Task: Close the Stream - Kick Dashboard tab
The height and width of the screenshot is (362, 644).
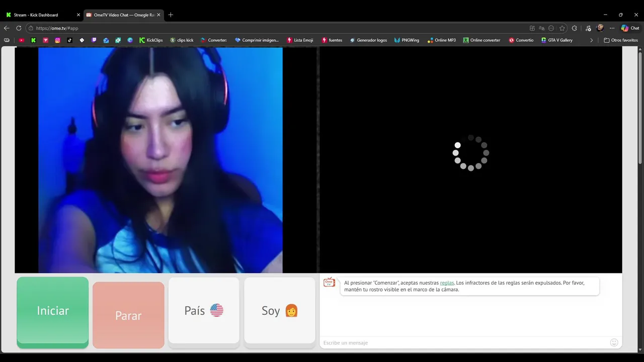Action: [x=78, y=15]
